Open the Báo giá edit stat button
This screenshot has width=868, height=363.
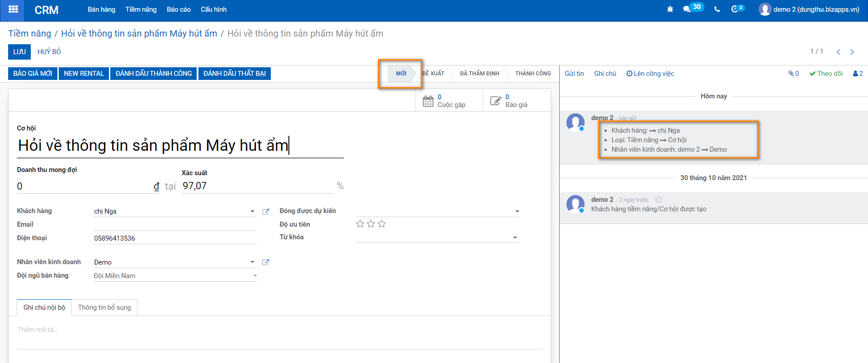(x=517, y=101)
